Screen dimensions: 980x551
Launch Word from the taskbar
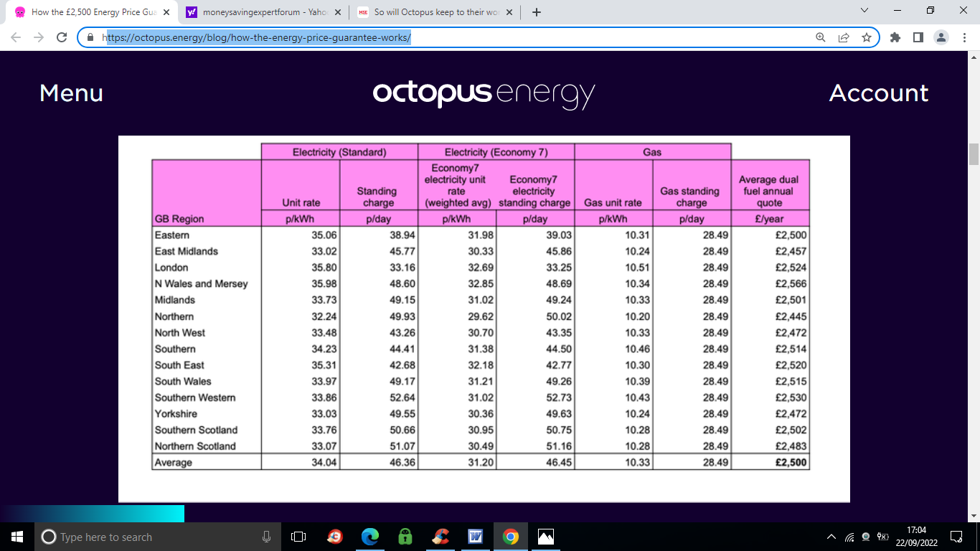[x=475, y=537]
